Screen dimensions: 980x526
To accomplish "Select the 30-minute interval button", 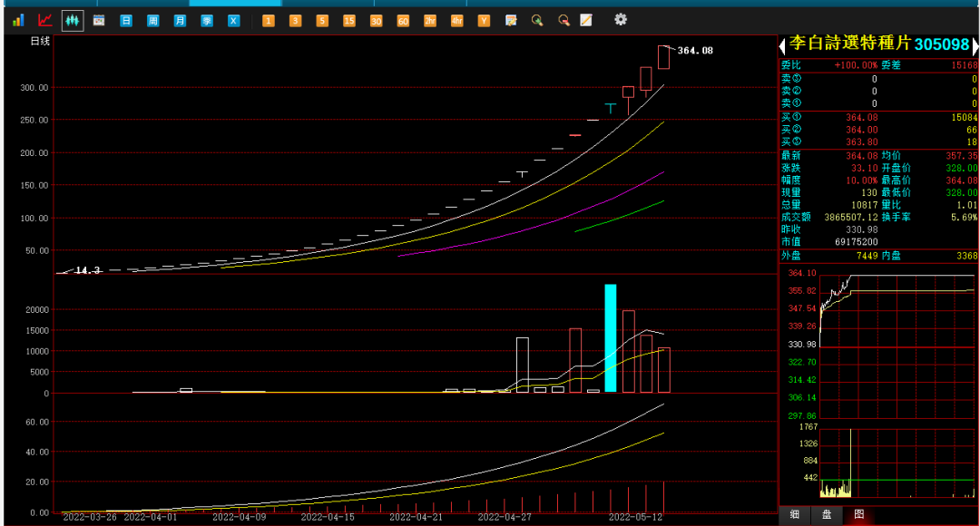I will coord(377,21).
